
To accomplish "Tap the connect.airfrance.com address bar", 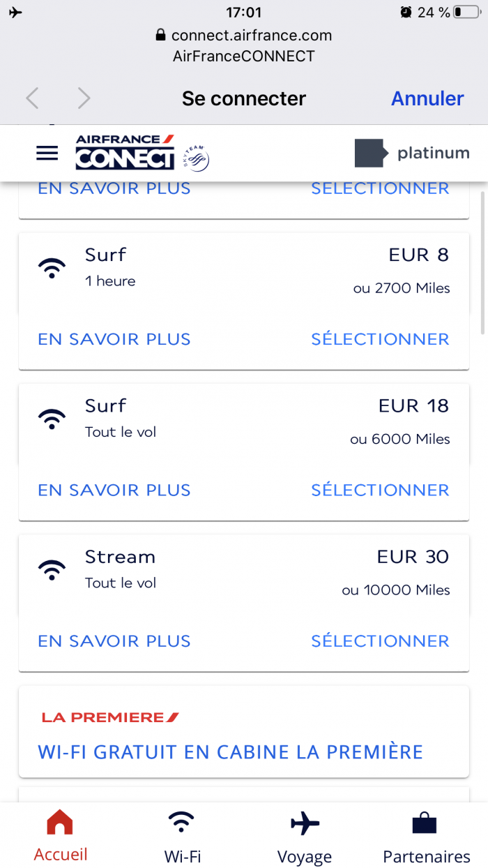I will tap(244, 35).
